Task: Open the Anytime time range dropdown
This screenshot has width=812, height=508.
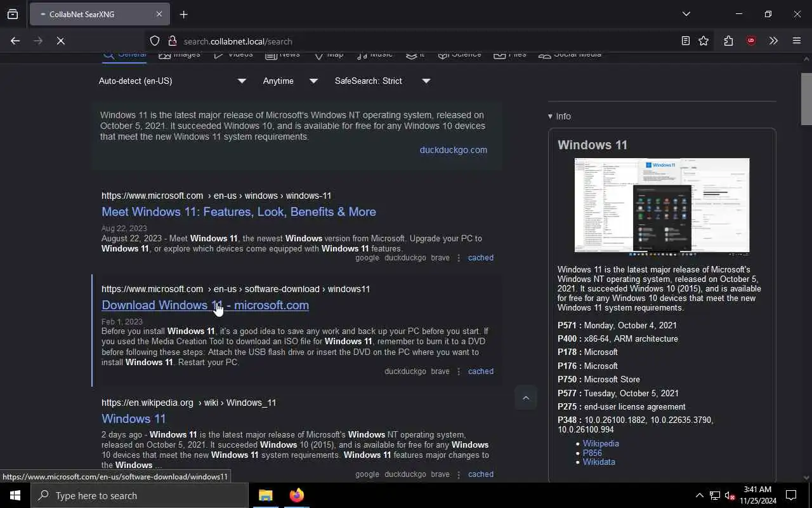Action: pos(290,81)
